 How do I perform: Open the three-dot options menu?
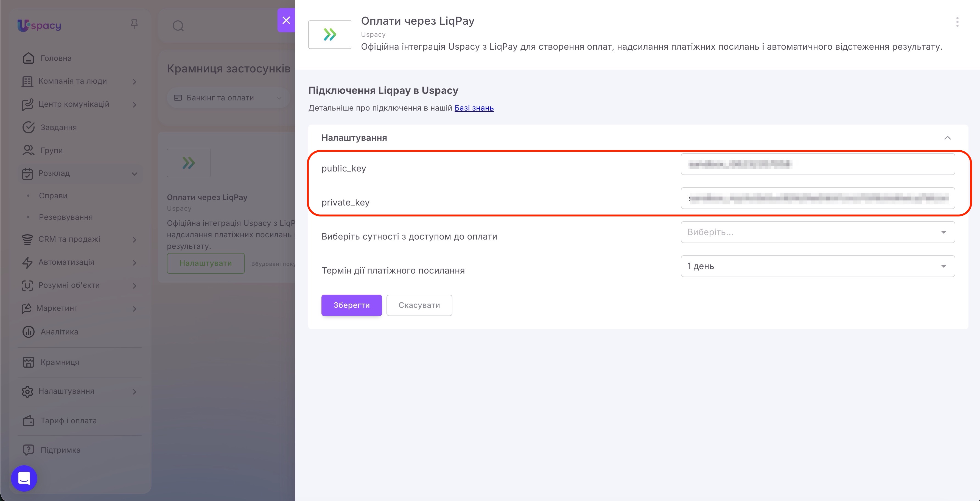[x=957, y=22]
